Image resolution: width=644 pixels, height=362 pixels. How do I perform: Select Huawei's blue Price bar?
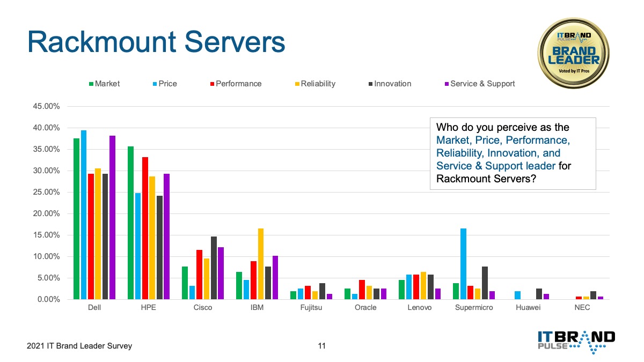coord(517,295)
